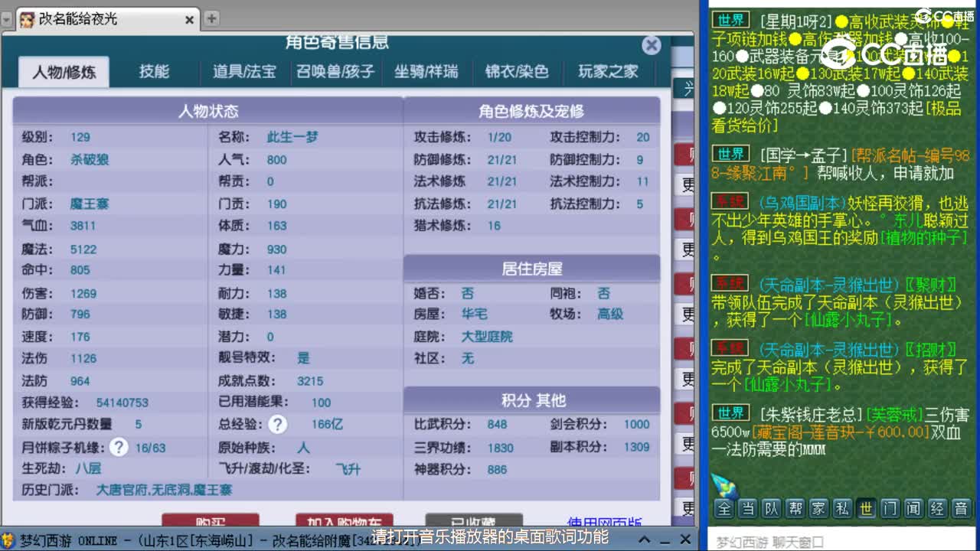Click the 梦幻西游 game icon on the taskbar
This screenshot has height=551, width=980.
[8, 541]
